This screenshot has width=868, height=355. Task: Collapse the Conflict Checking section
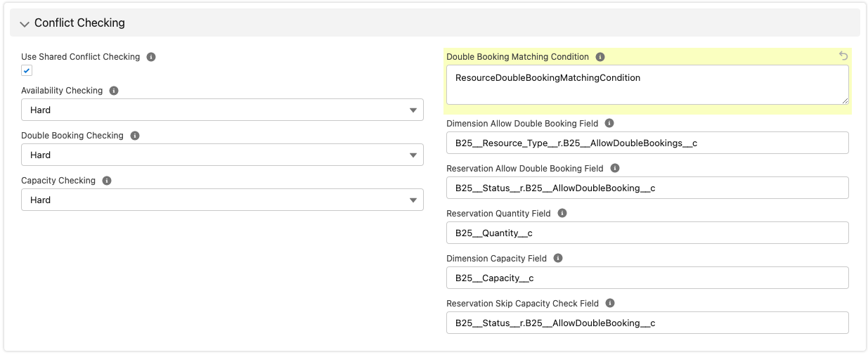(25, 23)
